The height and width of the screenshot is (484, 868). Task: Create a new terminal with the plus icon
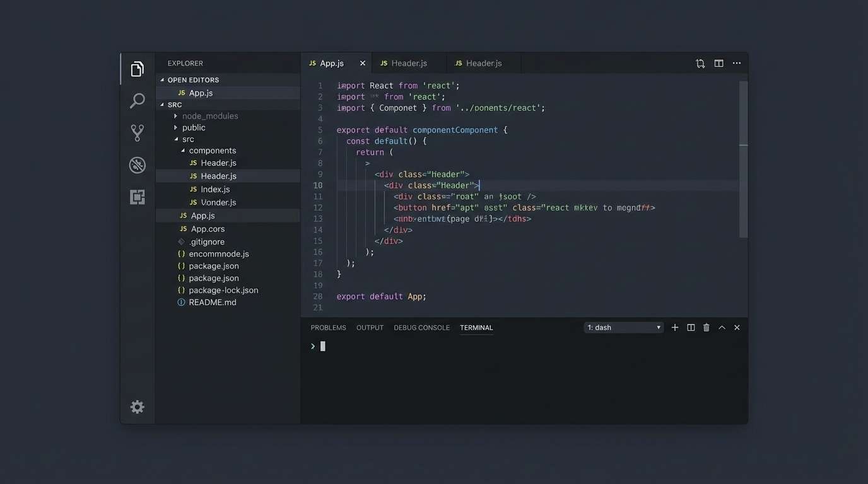point(674,327)
